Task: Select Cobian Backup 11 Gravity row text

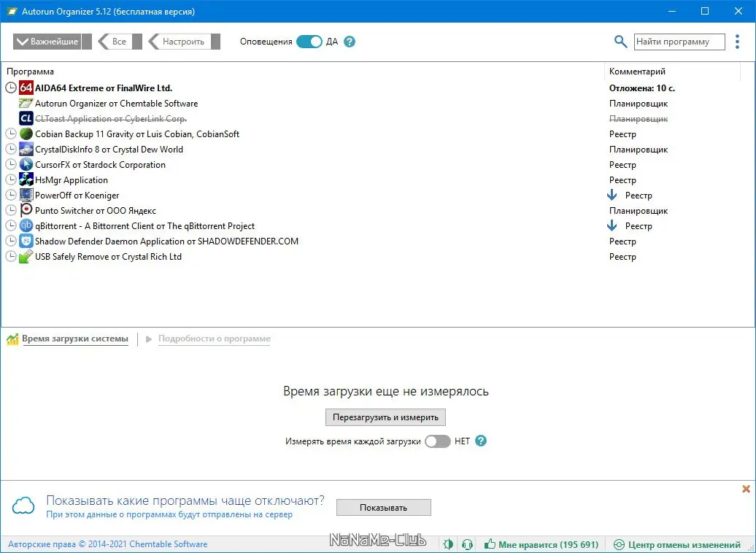Action: pos(137,134)
